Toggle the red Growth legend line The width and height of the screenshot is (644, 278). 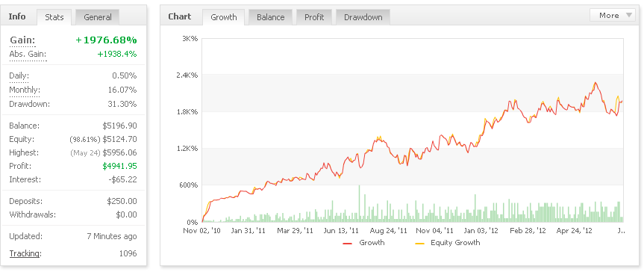click(x=348, y=244)
